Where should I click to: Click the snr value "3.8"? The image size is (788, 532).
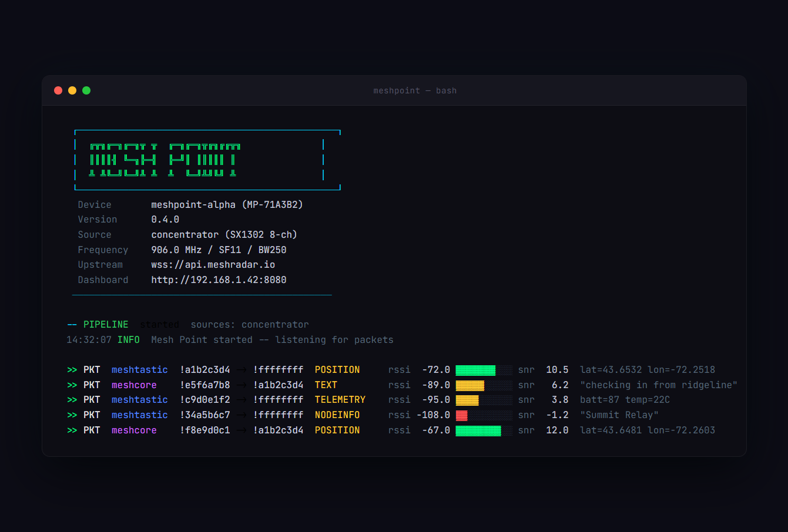pyautogui.click(x=560, y=400)
